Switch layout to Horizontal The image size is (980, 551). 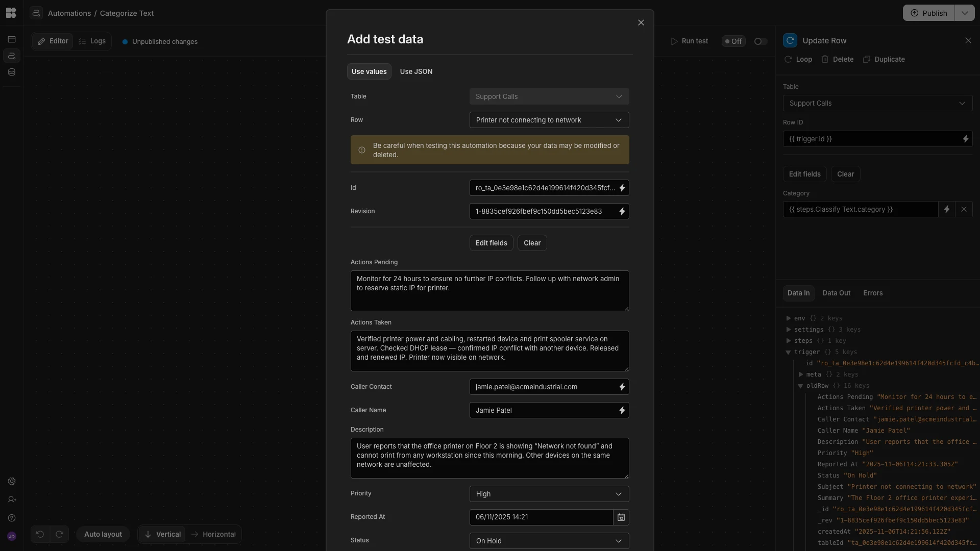coord(213,534)
